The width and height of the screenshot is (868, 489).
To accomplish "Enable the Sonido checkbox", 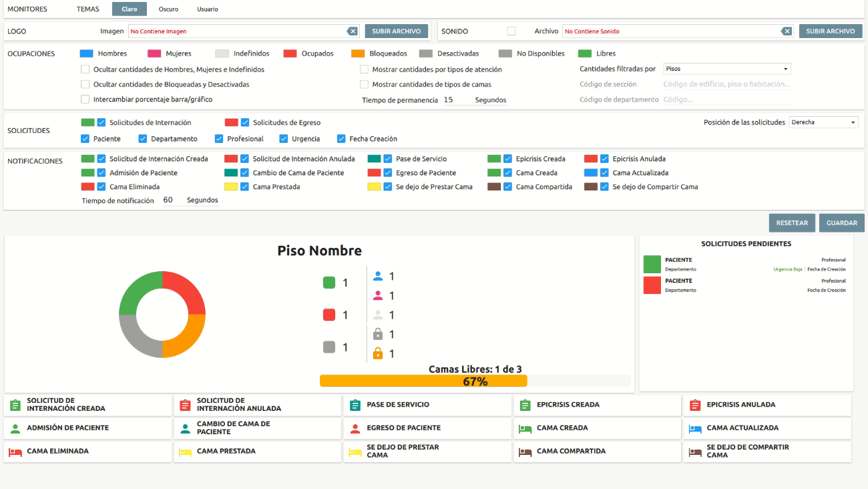I will 511,31.
